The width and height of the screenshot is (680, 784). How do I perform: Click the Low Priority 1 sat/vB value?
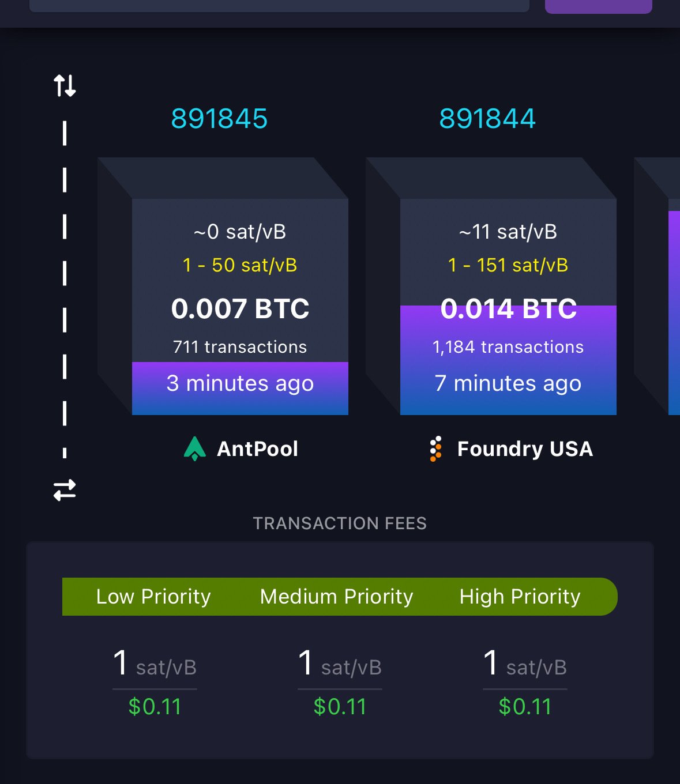pos(155,664)
